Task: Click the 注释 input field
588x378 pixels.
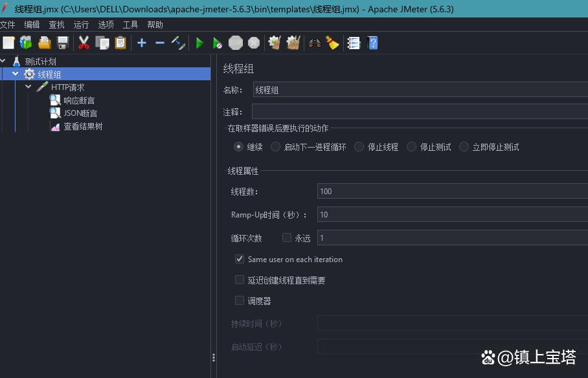Action: tap(420, 111)
